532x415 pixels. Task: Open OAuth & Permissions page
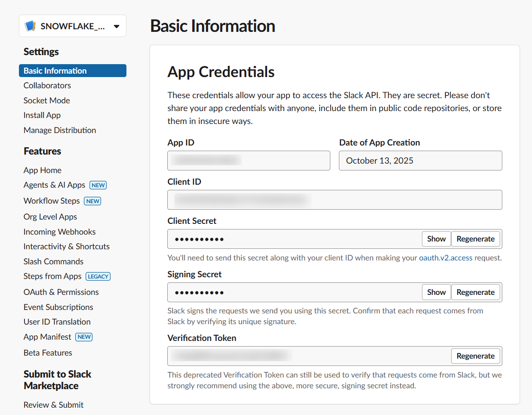(x=61, y=292)
